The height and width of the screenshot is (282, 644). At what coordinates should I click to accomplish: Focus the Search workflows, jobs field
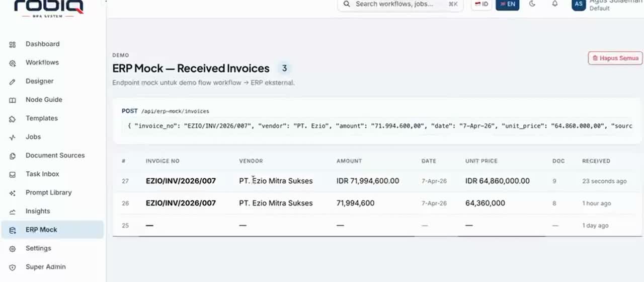tap(400, 5)
